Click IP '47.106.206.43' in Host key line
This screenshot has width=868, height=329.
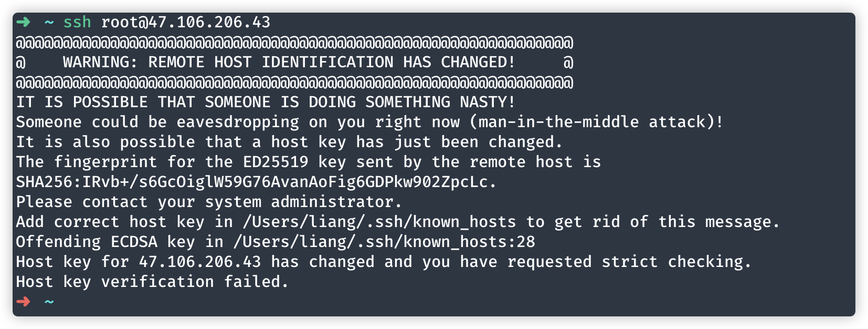click(x=200, y=262)
